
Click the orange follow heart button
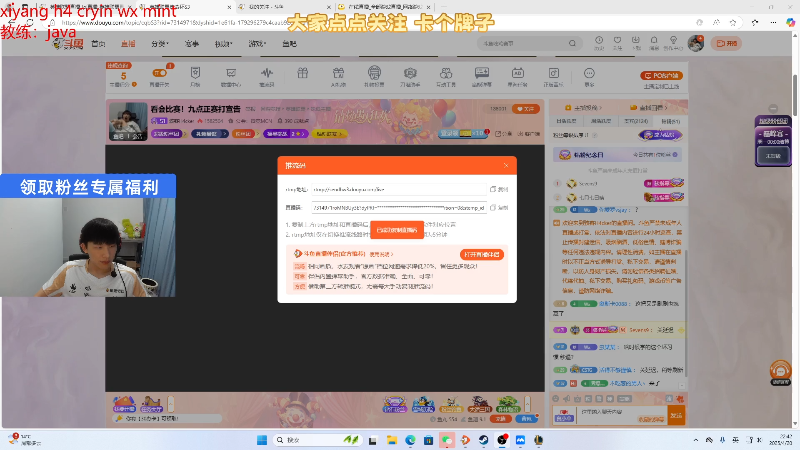click(526, 109)
